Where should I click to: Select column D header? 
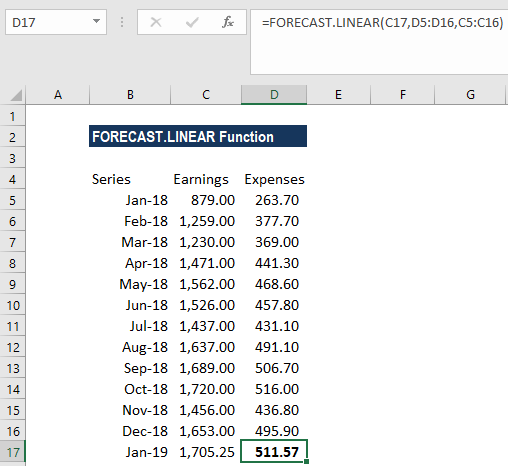click(274, 95)
